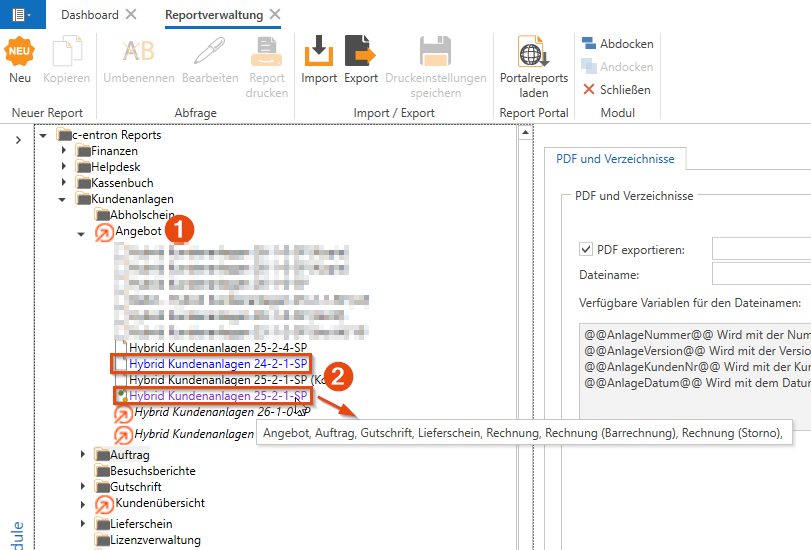
Task: Open the application menu button top-left
Action: (22, 14)
